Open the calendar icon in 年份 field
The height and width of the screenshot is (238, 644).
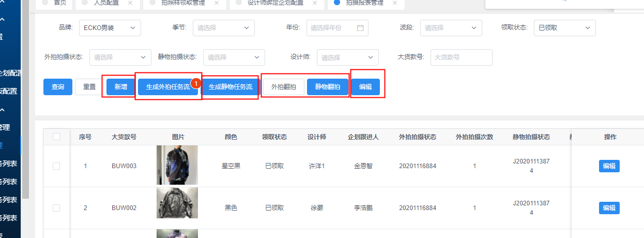point(360,28)
